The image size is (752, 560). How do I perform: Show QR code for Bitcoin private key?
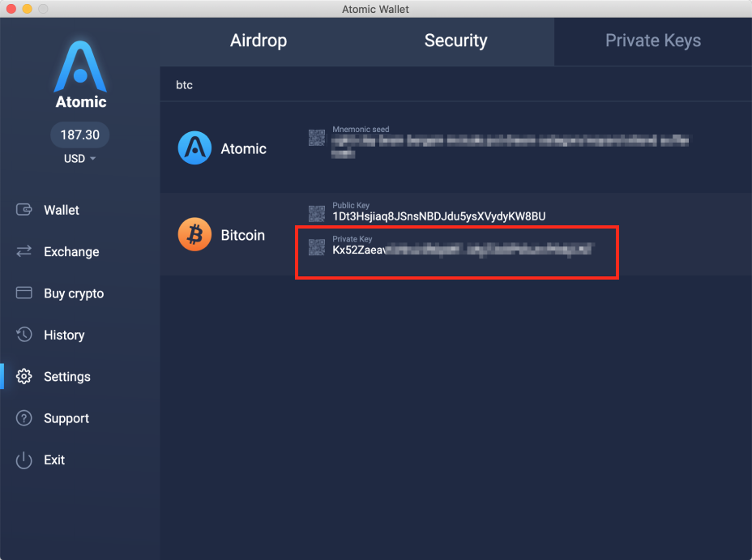[317, 247]
